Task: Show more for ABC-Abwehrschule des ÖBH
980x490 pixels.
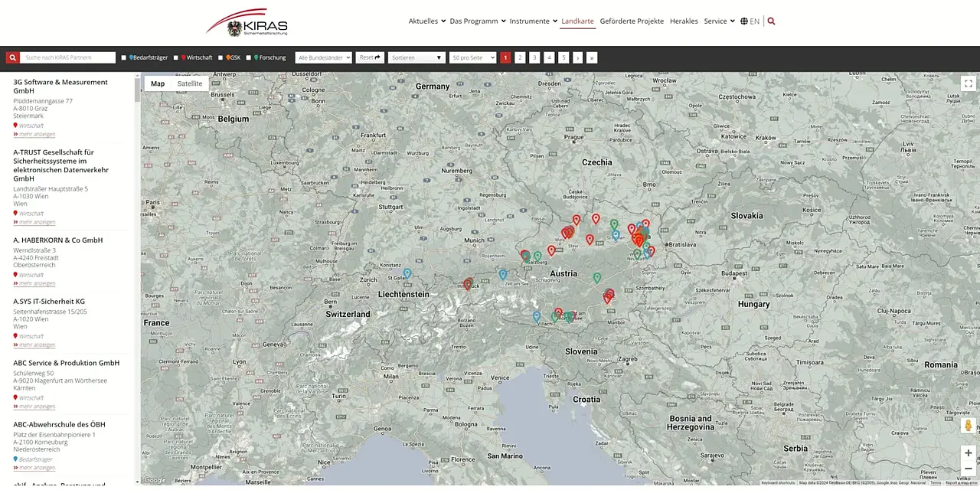Action: [x=34, y=468]
